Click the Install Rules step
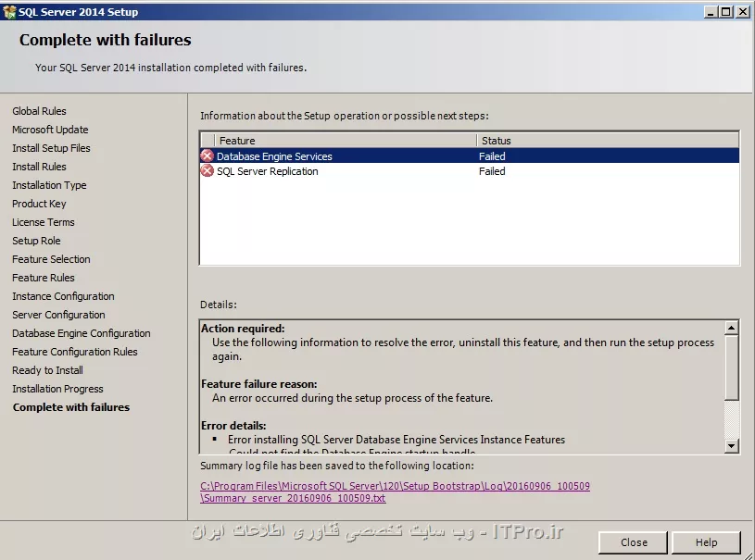 (x=39, y=167)
